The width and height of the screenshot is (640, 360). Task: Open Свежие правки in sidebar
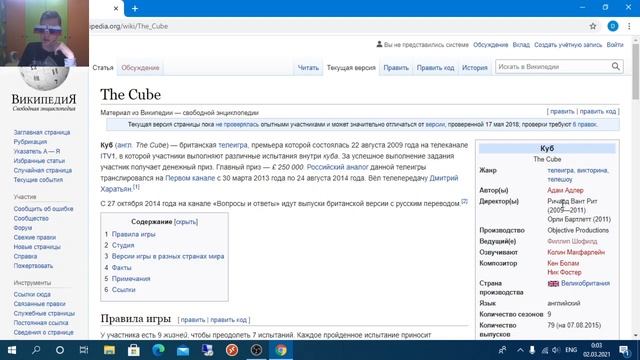[x=35, y=237]
